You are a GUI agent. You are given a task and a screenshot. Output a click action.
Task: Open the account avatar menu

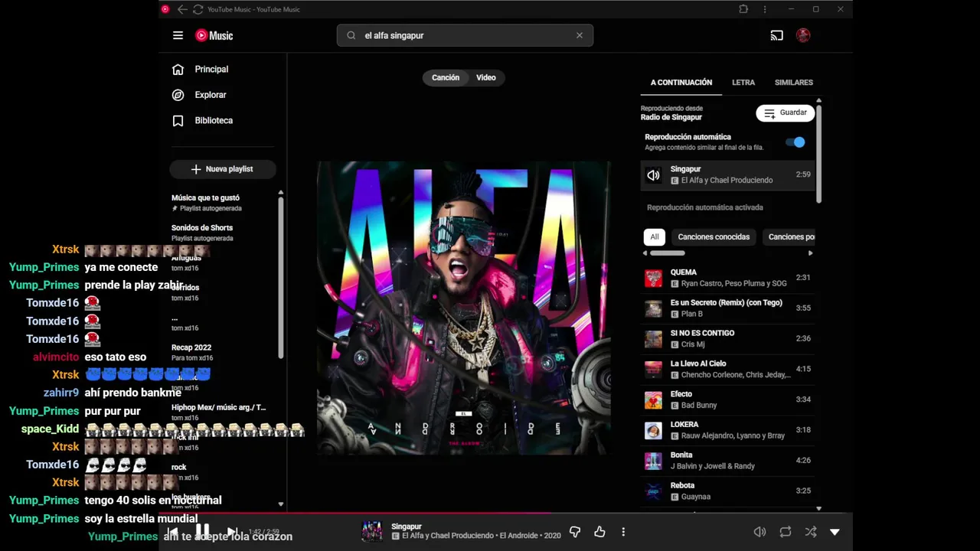pos(803,35)
